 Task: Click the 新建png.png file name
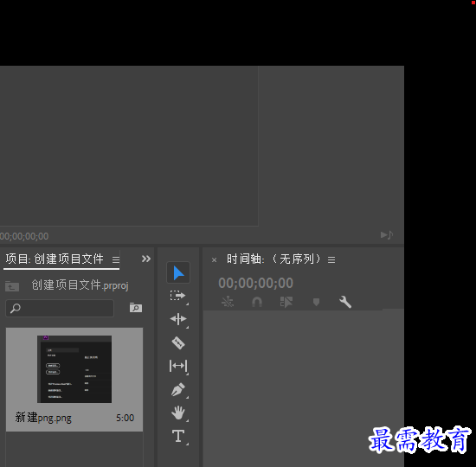tap(43, 418)
